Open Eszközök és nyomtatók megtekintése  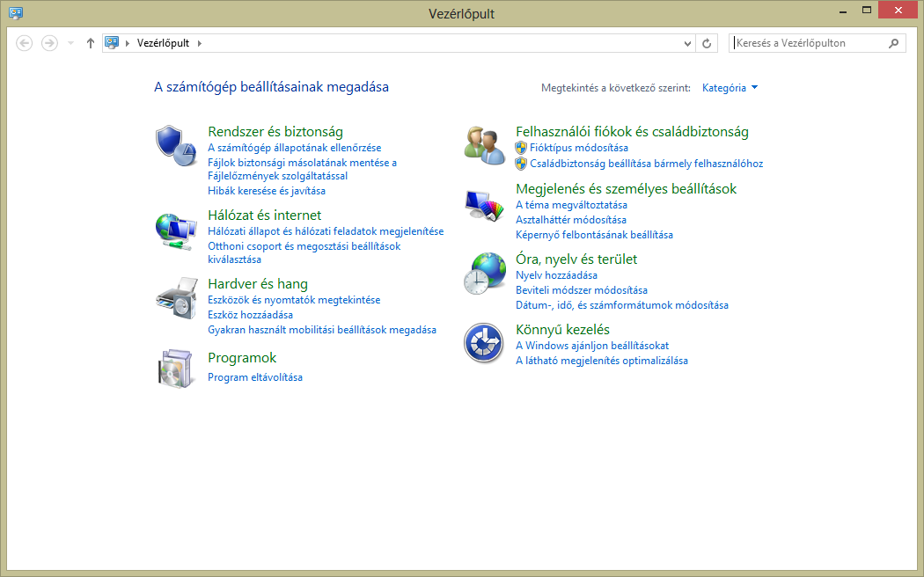pyautogui.click(x=294, y=300)
